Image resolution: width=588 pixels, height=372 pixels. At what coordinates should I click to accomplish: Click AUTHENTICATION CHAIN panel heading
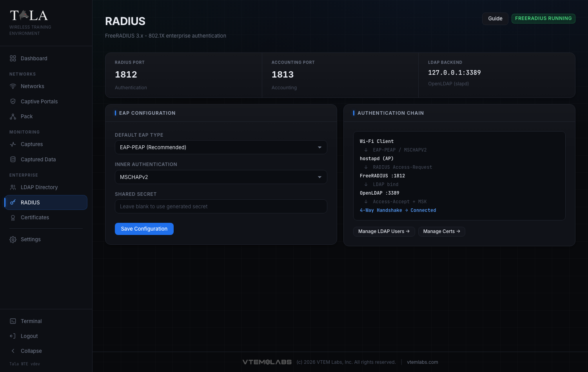(x=390, y=113)
